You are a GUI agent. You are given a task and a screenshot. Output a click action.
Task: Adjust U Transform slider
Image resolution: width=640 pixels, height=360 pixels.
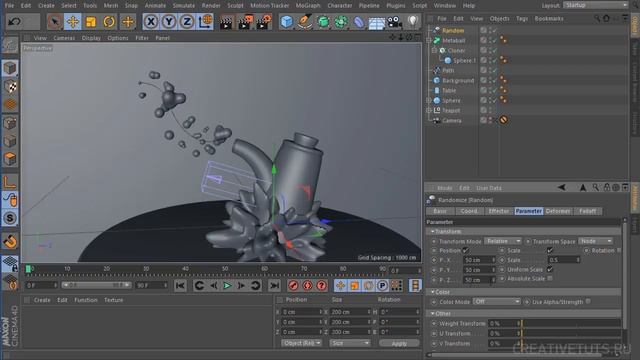[x=571, y=333]
